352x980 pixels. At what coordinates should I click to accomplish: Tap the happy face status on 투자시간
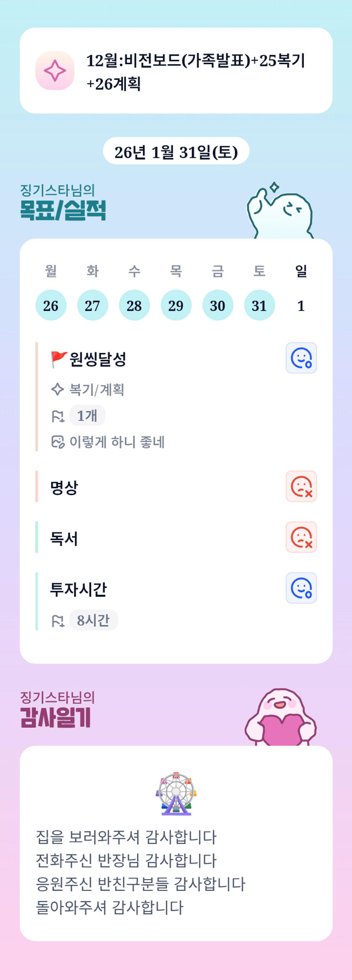click(301, 588)
